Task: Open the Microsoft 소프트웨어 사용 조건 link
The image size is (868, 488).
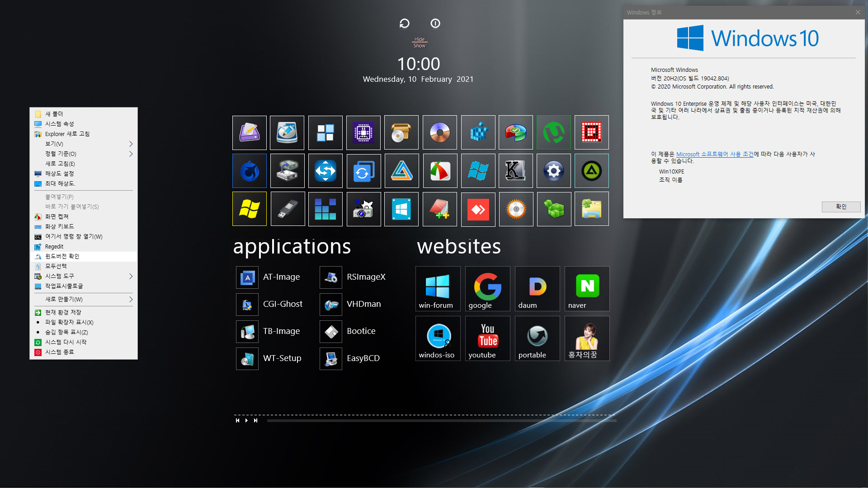Action: point(715,154)
